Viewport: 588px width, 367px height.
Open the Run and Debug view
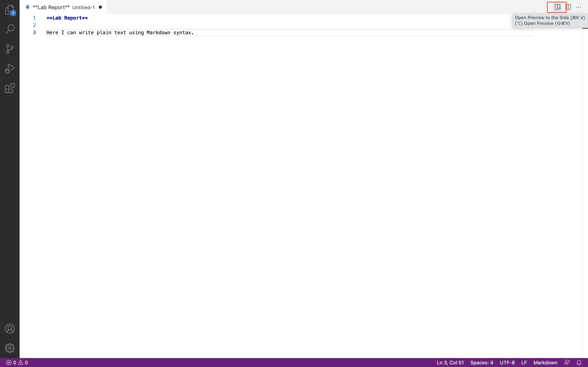pos(10,69)
